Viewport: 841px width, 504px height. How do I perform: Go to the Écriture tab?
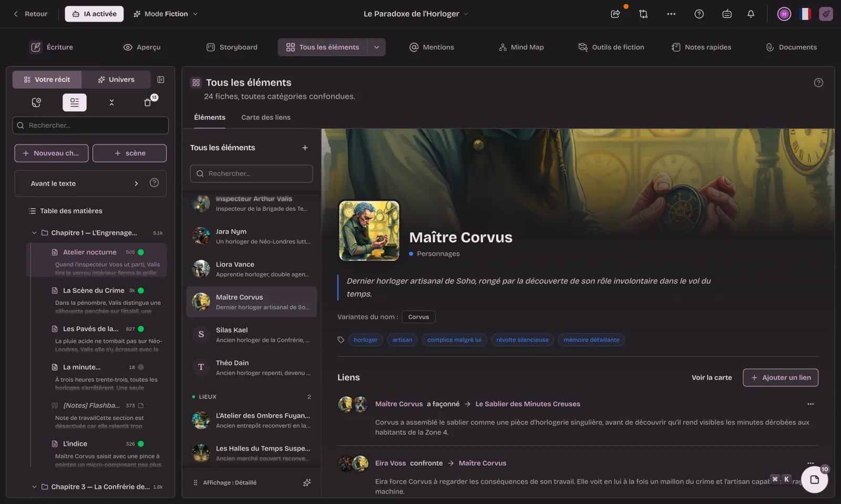pos(52,47)
